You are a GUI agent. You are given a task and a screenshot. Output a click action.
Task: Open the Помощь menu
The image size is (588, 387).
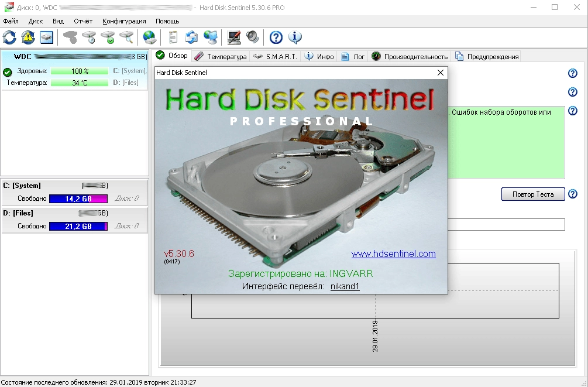[167, 21]
